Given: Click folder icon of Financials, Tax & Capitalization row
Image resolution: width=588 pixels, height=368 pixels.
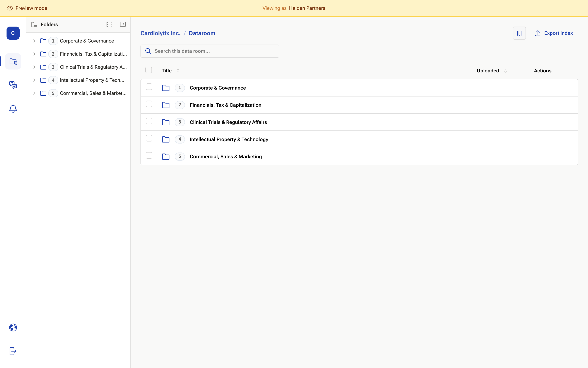Looking at the screenshot, I should [x=166, y=105].
